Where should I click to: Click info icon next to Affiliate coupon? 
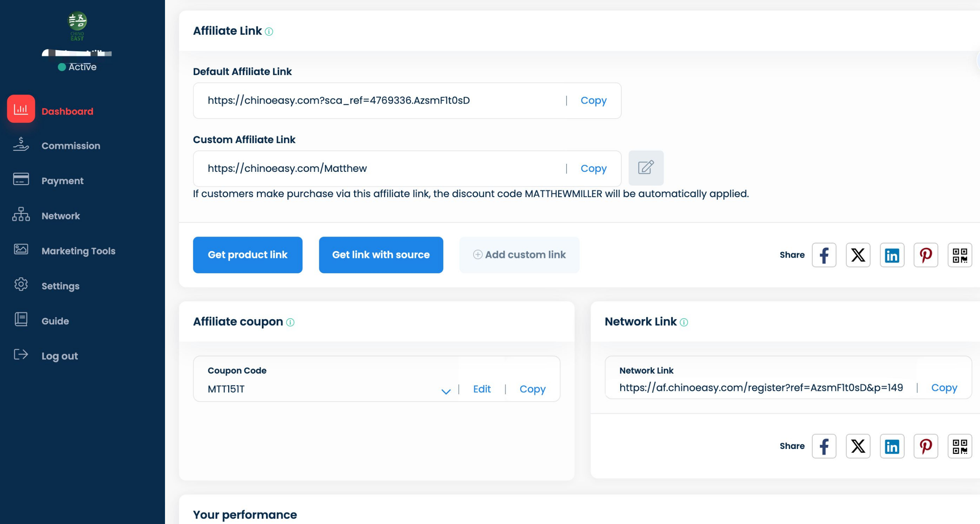pos(290,322)
